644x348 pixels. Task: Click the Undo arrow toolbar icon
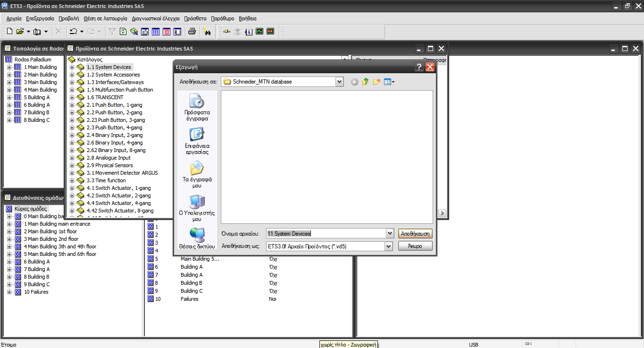point(74,32)
